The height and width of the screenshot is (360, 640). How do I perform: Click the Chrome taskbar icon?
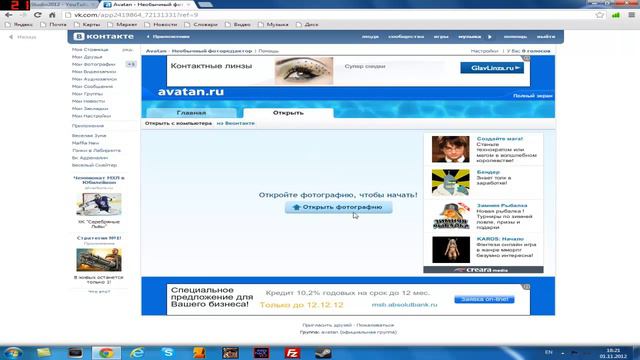tap(106, 353)
